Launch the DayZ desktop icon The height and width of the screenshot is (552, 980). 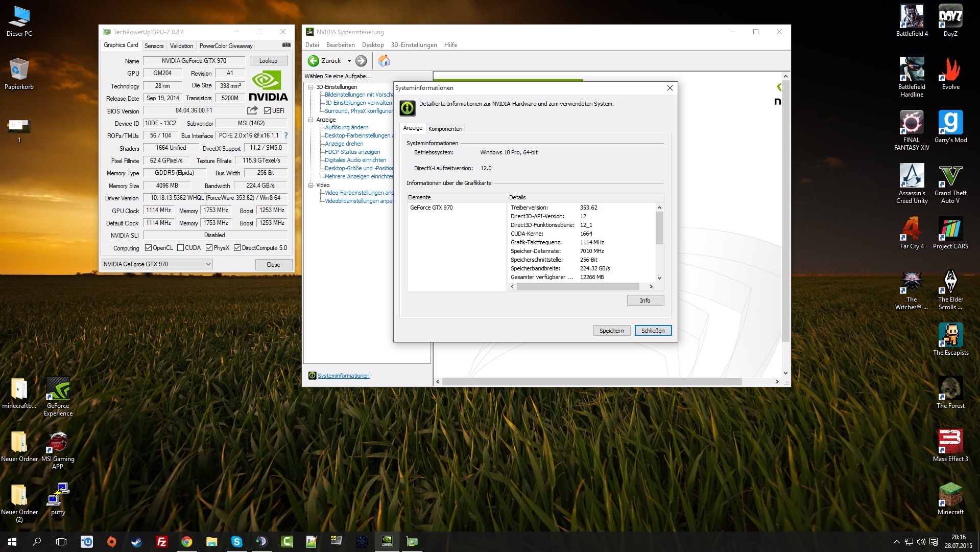950,20
